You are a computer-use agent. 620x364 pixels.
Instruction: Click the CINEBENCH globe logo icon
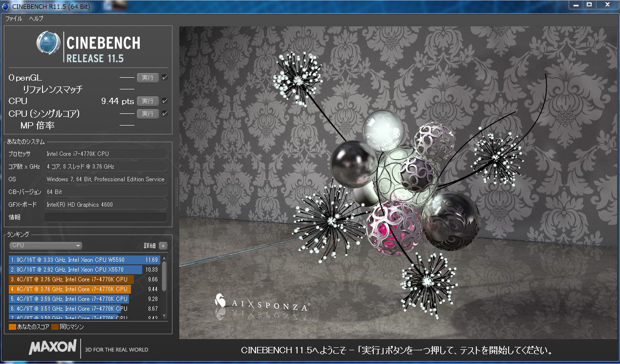coord(48,43)
